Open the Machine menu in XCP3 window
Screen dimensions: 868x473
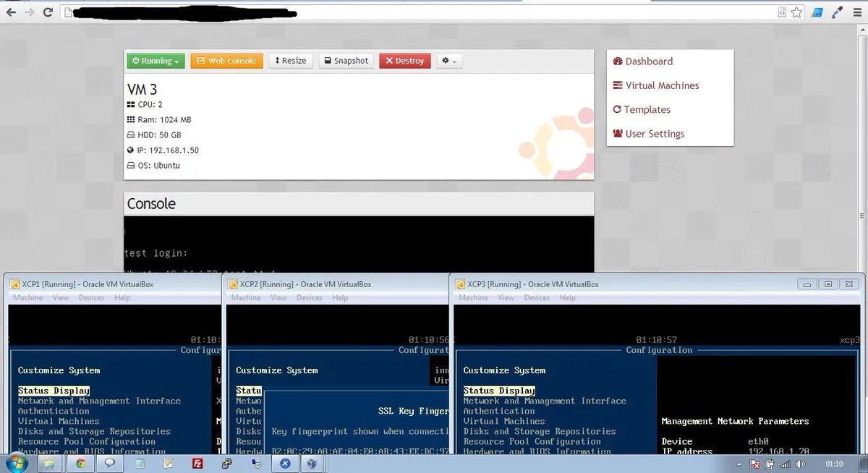[x=474, y=298]
